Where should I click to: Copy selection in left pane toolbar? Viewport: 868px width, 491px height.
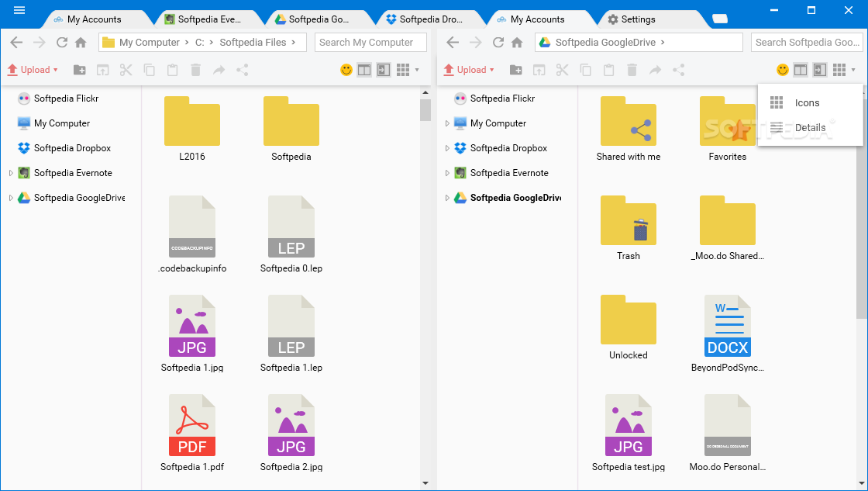(150, 70)
